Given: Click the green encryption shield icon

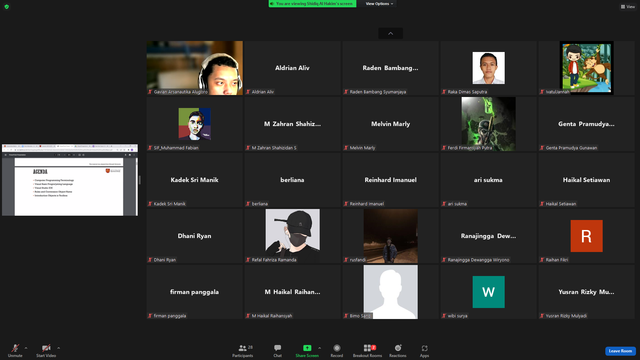Looking at the screenshot, I should pyautogui.click(x=7, y=7).
